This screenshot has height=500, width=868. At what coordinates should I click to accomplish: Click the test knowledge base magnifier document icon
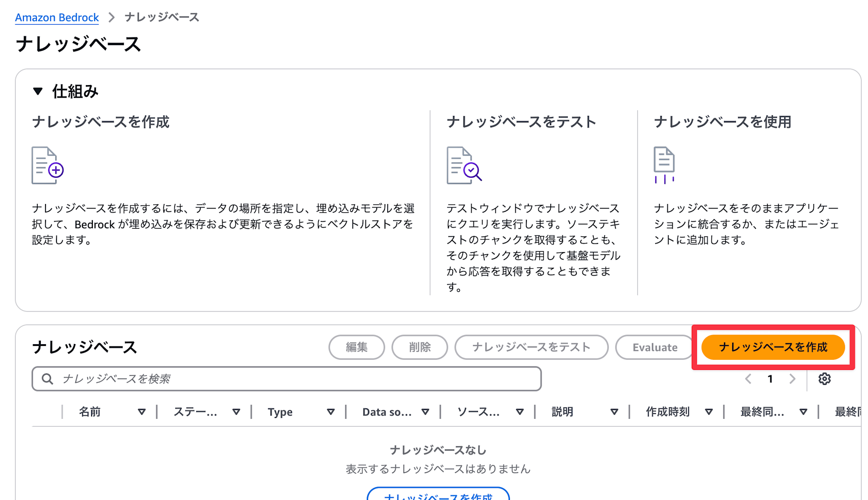click(x=464, y=165)
